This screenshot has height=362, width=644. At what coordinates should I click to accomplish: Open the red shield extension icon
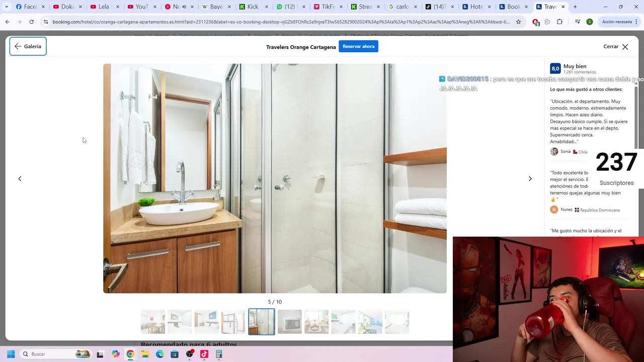tap(536, 22)
